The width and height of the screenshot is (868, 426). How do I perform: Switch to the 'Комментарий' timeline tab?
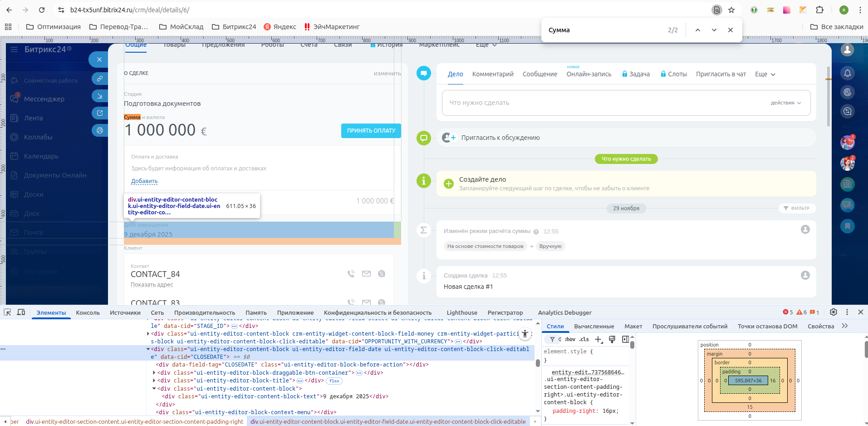[x=493, y=74]
